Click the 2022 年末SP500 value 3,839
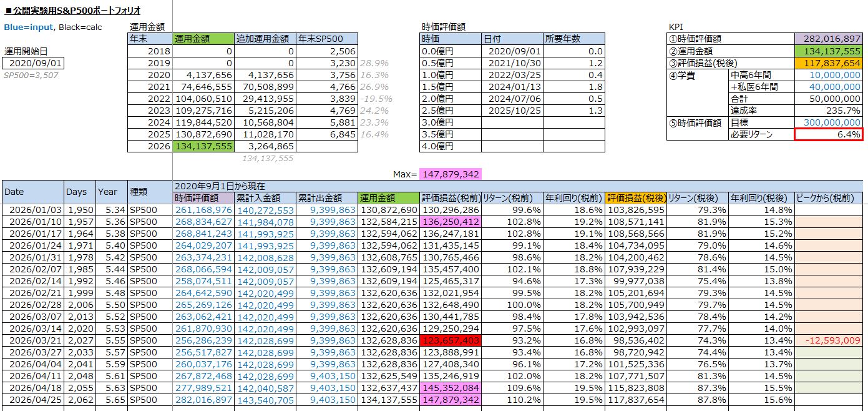868x411 pixels. (x=327, y=99)
